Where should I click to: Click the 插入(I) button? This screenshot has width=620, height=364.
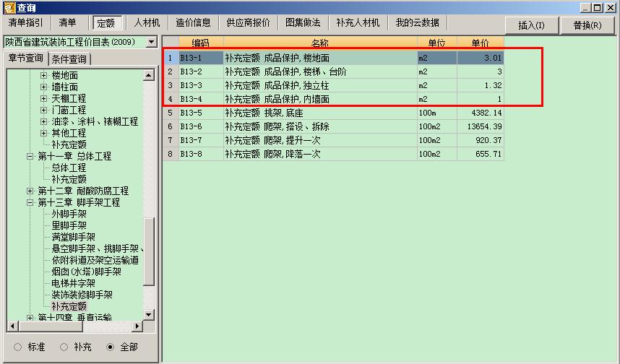(531, 26)
